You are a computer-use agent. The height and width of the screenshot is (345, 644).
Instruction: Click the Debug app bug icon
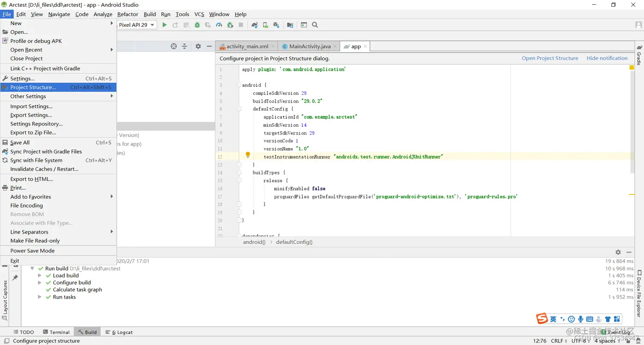tap(197, 25)
